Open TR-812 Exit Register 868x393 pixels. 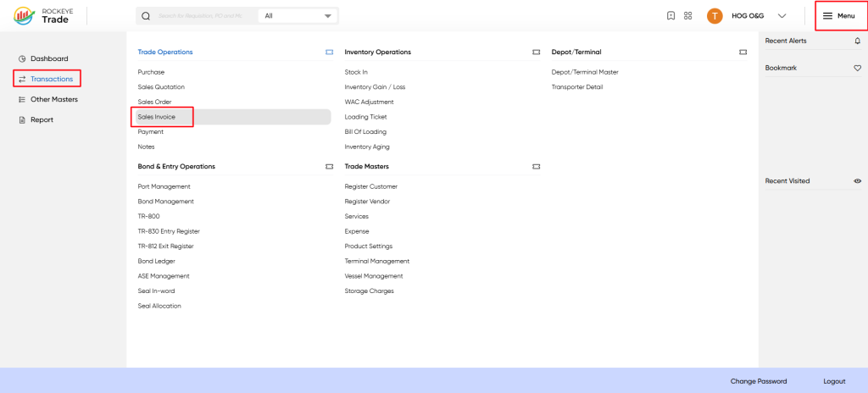click(x=165, y=246)
